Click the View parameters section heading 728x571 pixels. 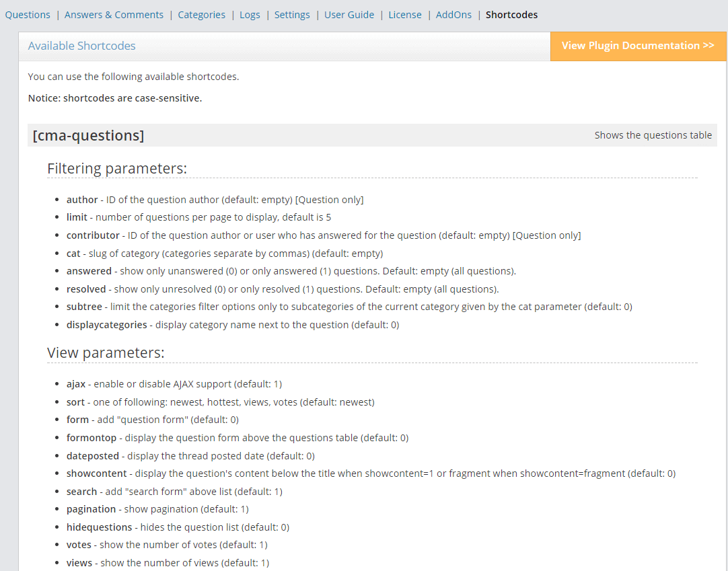coord(106,352)
